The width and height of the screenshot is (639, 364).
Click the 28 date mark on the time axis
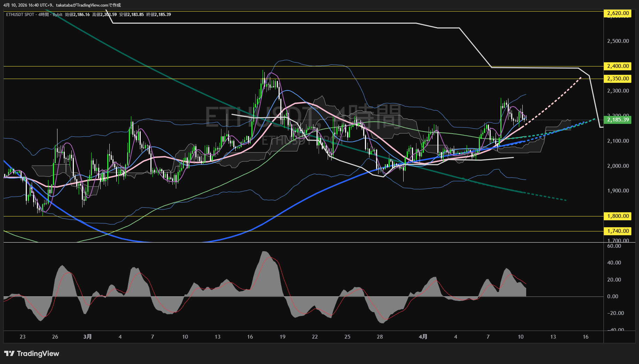[380, 337]
